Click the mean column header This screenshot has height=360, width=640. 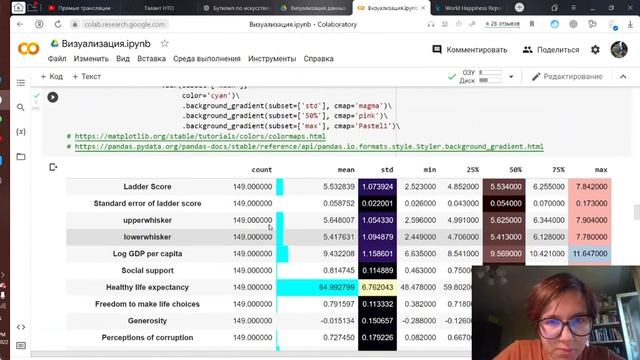pos(346,170)
